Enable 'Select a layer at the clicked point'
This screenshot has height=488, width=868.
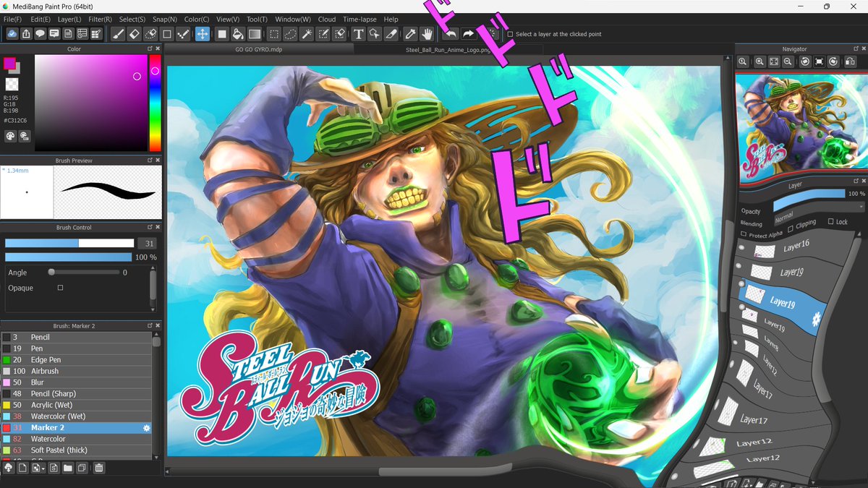510,34
